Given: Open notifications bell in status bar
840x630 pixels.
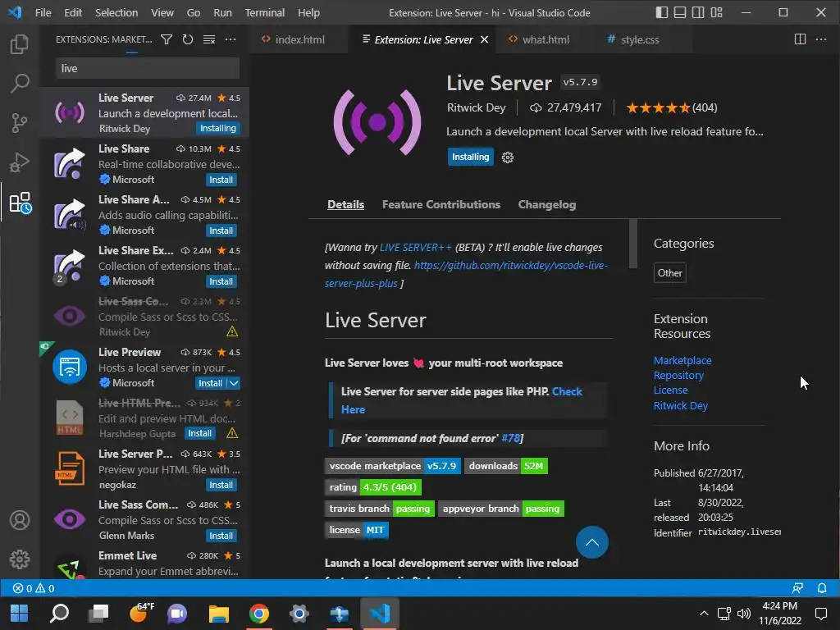Looking at the screenshot, I should pos(822,588).
